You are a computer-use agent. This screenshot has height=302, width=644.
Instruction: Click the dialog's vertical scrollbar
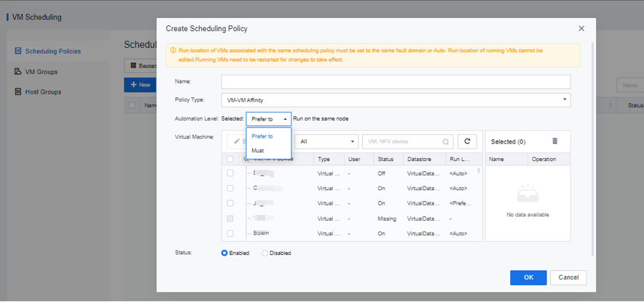[592, 147]
